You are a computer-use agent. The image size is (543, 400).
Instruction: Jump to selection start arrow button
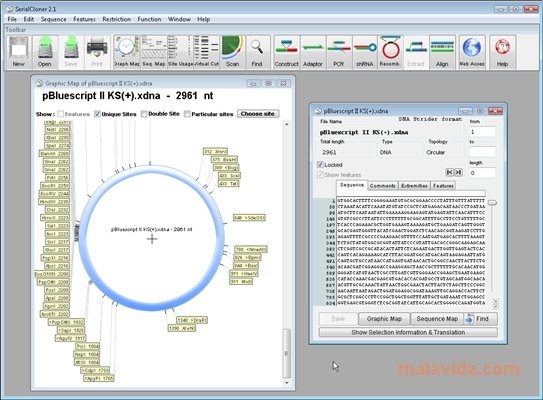coord(449,172)
